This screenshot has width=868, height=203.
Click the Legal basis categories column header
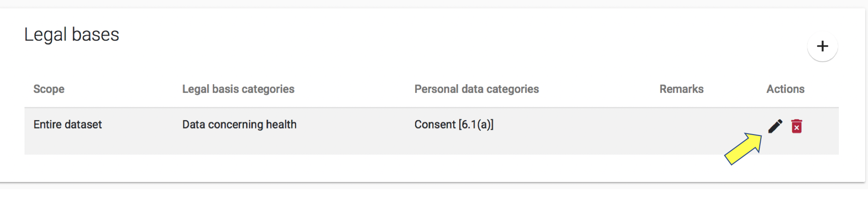pos(238,89)
